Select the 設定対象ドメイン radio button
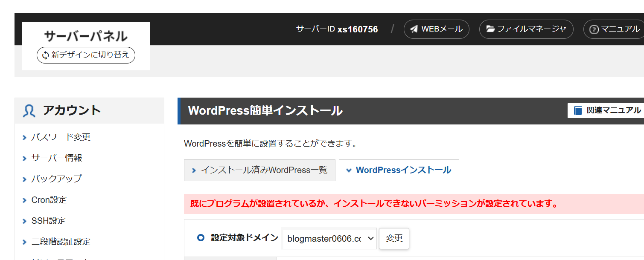 tap(201, 238)
